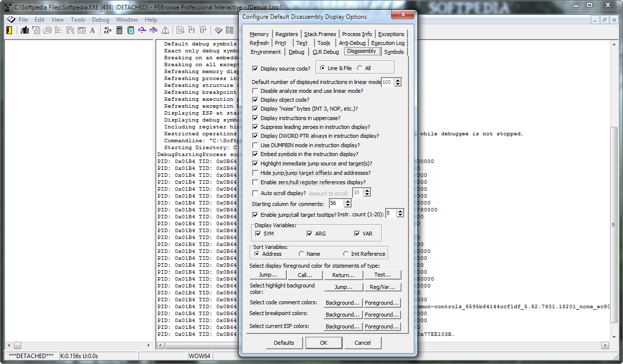Image resolution: width=623 pixels, height=364 pixels.
Task: Decrease Starting column for comments value
Action: (348, 205)
